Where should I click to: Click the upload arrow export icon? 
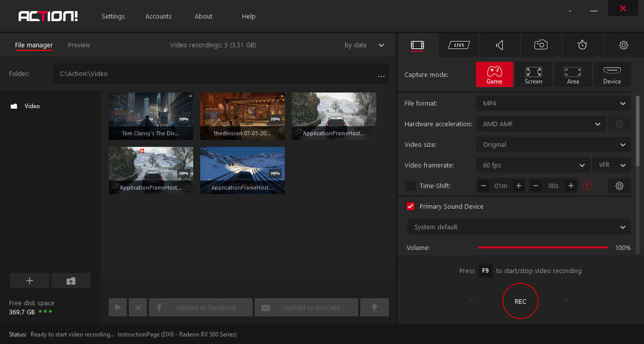coord(374,307)
